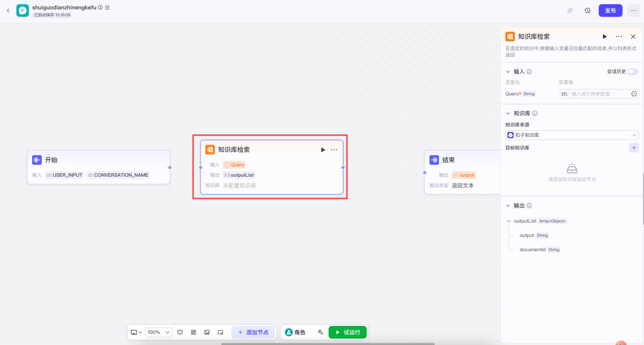Show info for 输入 section
The image size is (644, 345).
(530, 72)
